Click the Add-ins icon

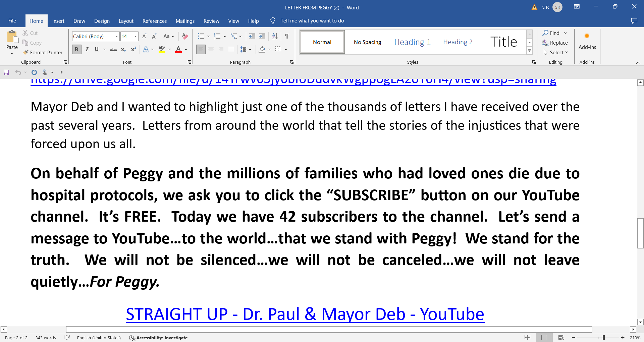coord(587,36)
